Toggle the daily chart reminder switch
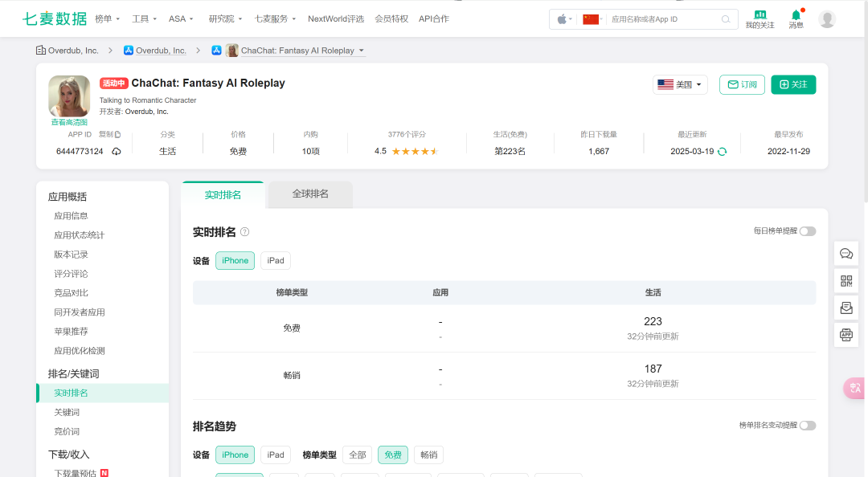Image resolution: width=868 pixels, height=477 pixels. (808, 231)
